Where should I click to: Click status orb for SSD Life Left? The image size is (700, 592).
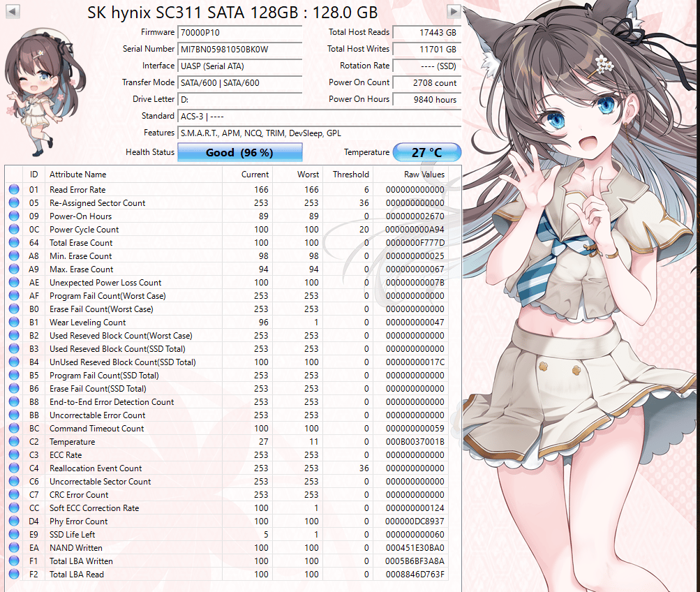coord(14,535)
